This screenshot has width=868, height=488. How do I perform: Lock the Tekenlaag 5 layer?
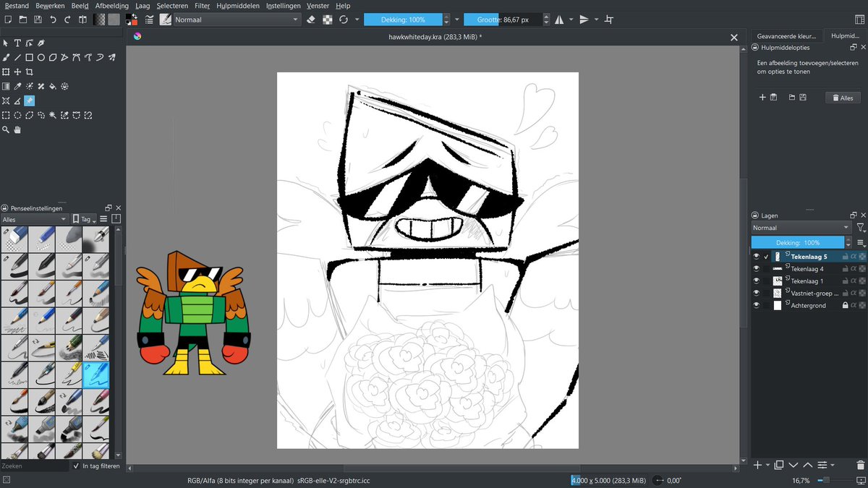[x=845, y=257]
